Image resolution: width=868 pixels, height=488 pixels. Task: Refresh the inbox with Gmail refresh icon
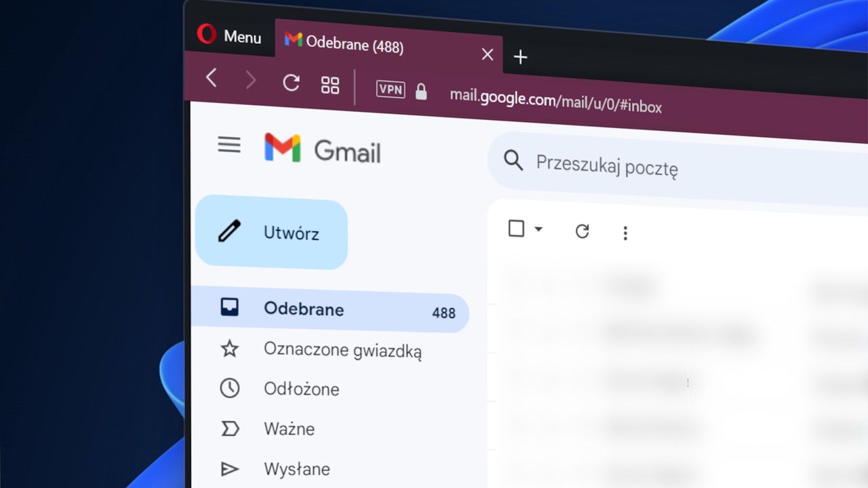click(x=582, y=231)
